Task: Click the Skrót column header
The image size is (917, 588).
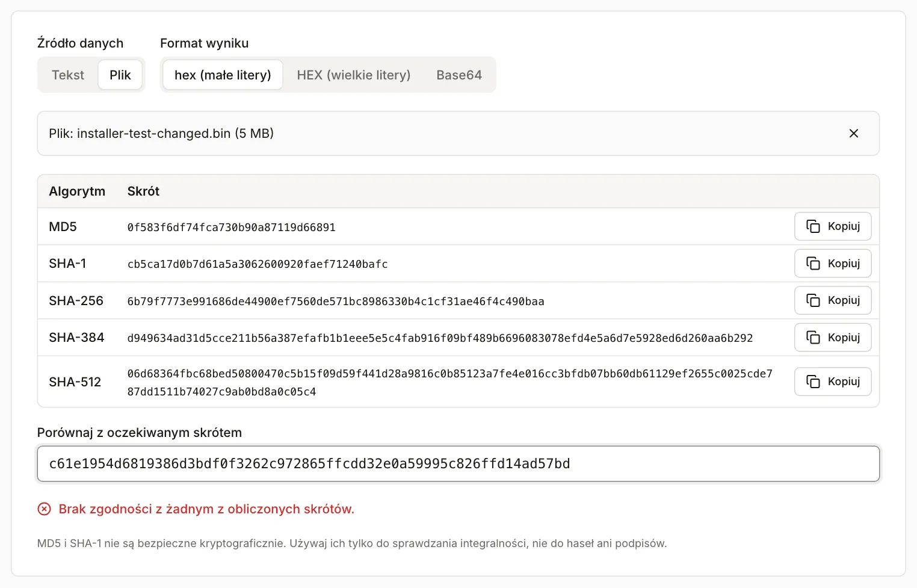Action: coord(143,191)
